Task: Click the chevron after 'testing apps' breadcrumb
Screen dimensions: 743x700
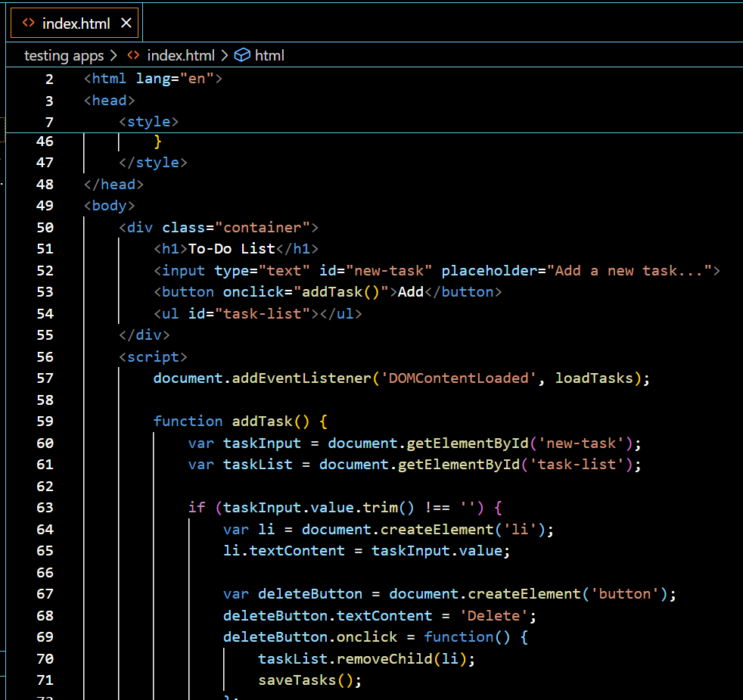Action: click(x=113, y=55)
